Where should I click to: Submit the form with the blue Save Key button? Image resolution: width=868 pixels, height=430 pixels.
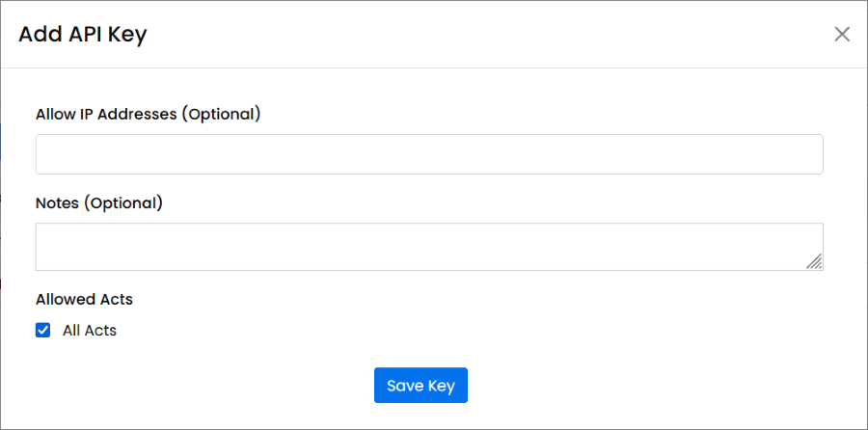[420, 386]
